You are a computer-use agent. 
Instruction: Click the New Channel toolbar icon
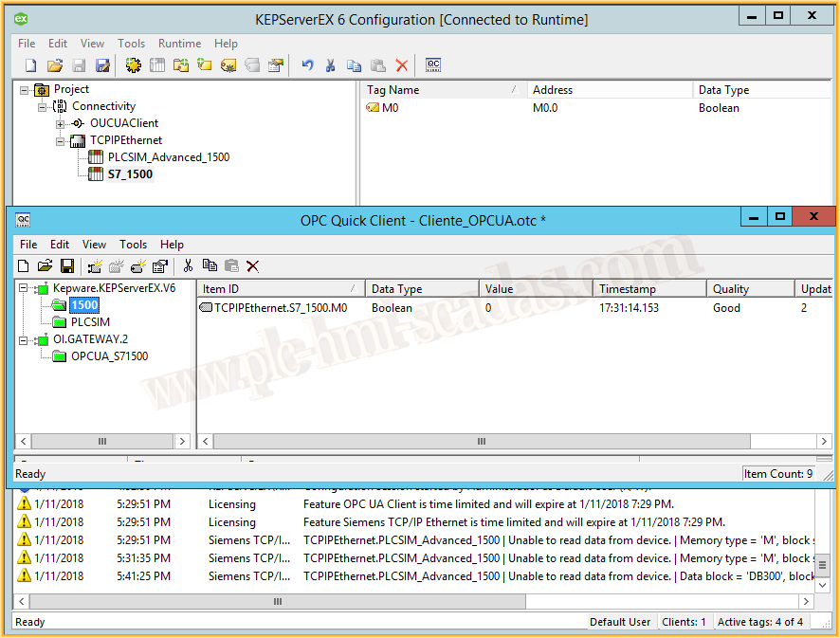coord(133,65)
